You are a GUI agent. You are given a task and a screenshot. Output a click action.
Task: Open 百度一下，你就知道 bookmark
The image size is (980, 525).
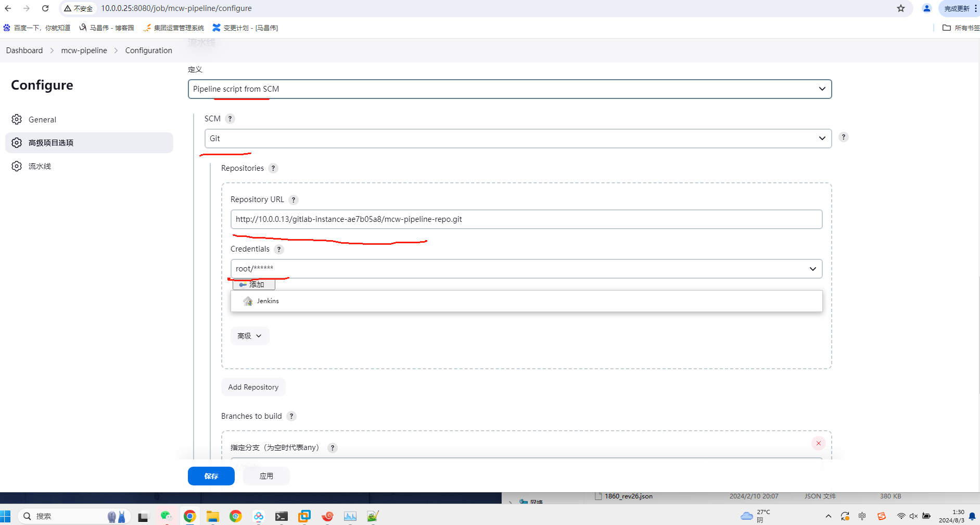click(x=37, y=28)
